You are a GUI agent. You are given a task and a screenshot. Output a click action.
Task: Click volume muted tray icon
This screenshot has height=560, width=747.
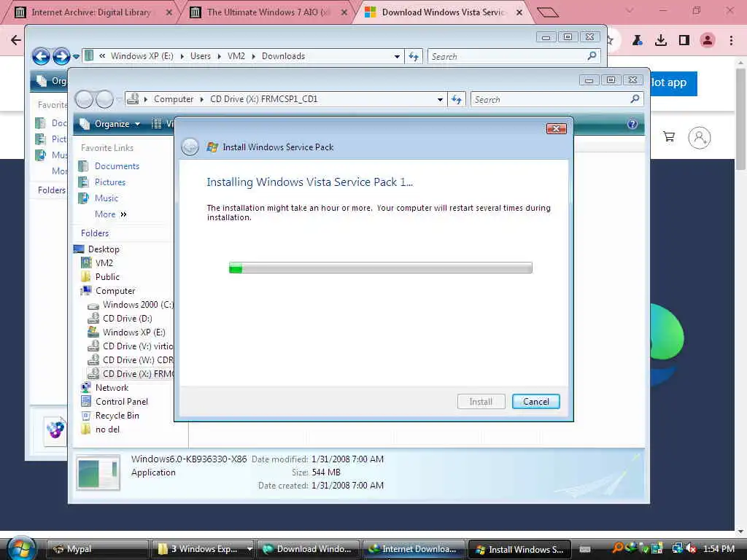pyautogui.click(x=692, y=548)
